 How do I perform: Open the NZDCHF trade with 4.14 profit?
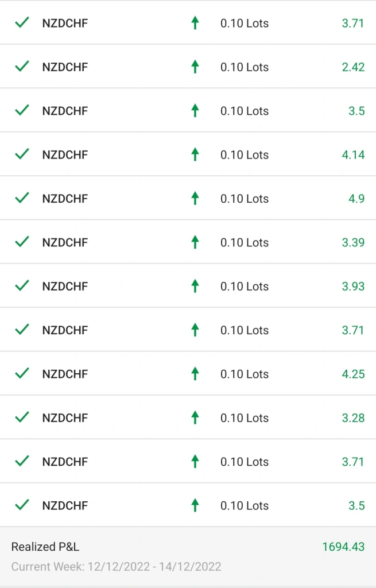(x=188, y=154)
